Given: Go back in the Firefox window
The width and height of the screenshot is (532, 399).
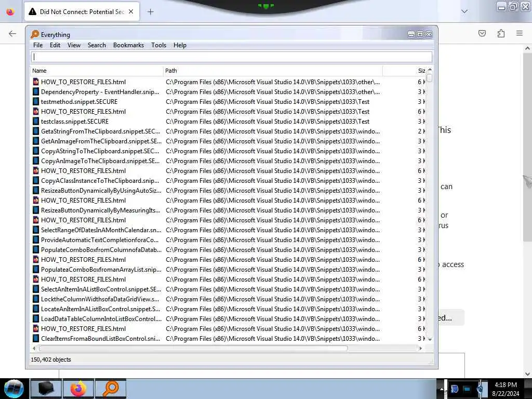Looking at the screenshot, I should tap(12, 33).
